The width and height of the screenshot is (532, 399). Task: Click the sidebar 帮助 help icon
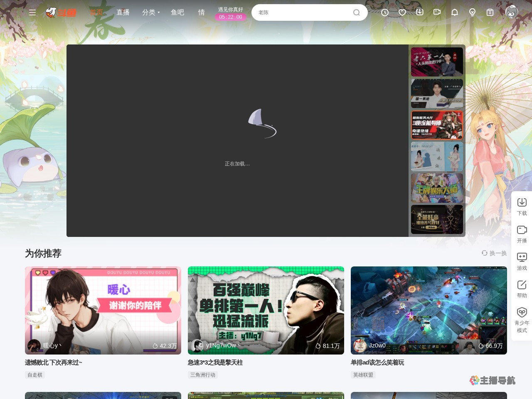click(x=522, y=288)
